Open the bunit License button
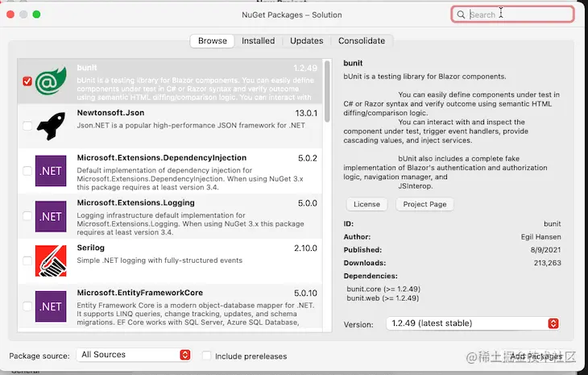The width and height of the screenshot is (588, 375). tap(366, 204)
